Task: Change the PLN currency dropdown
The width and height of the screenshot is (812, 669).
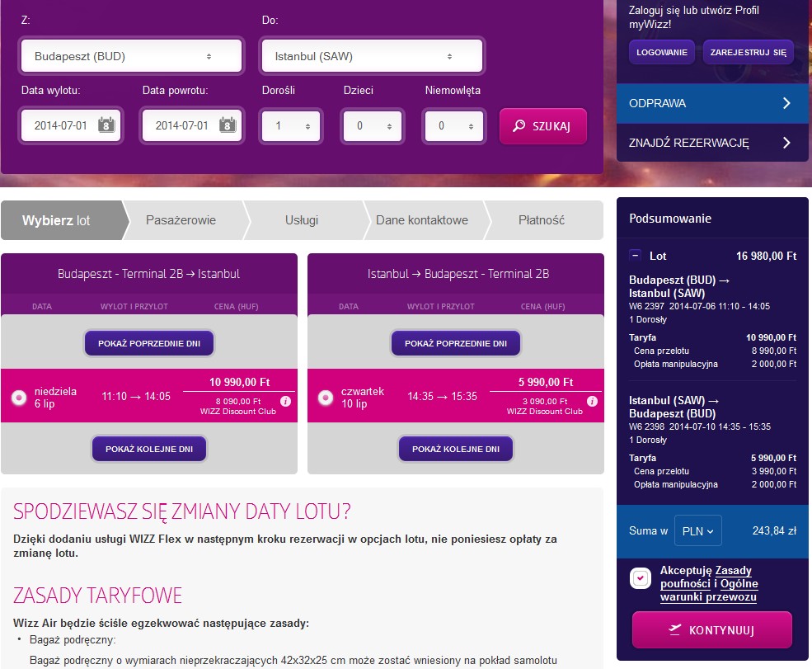Action: pos(697,530)
